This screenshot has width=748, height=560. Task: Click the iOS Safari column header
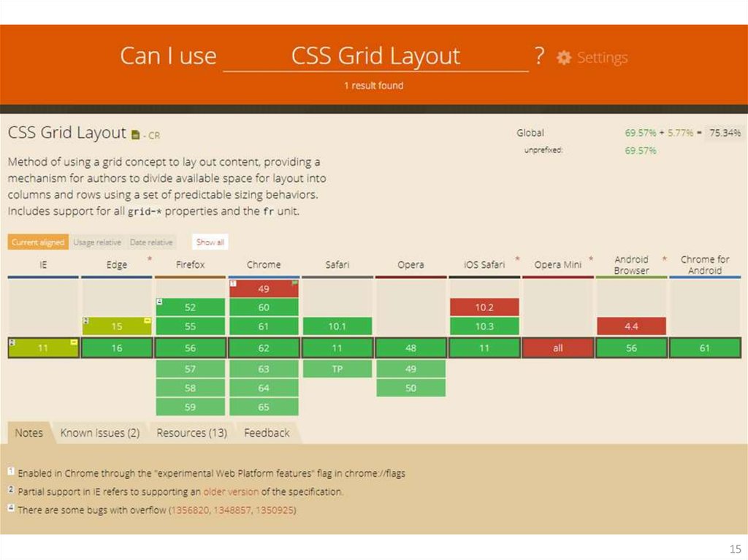point(484,265)
